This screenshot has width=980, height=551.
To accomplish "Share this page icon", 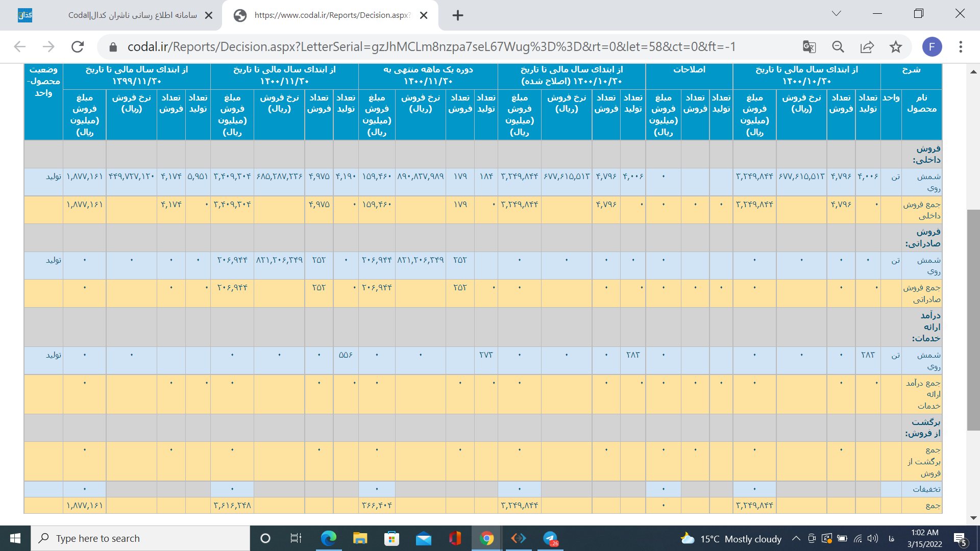I will (867, 47).
